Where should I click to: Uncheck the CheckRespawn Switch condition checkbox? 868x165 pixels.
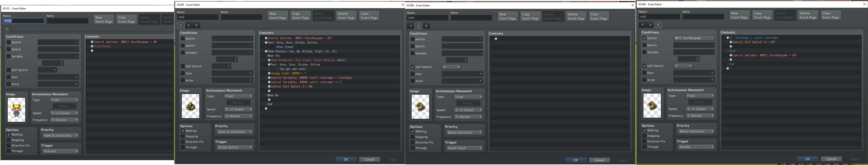coord(644,38)
